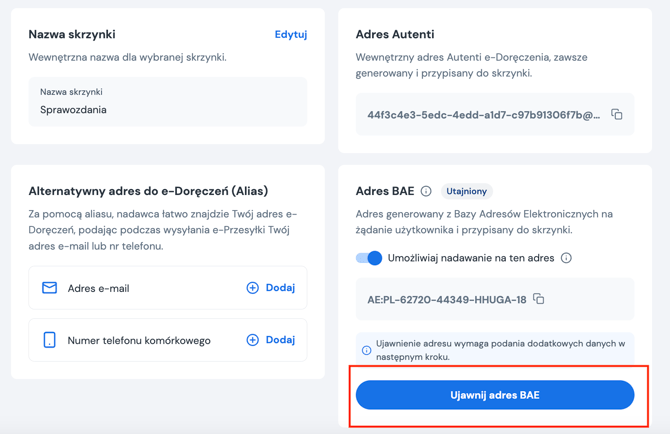Click the phone icon for Numer telefonu
The image size is (670, 434).
(x=50, y=340)
